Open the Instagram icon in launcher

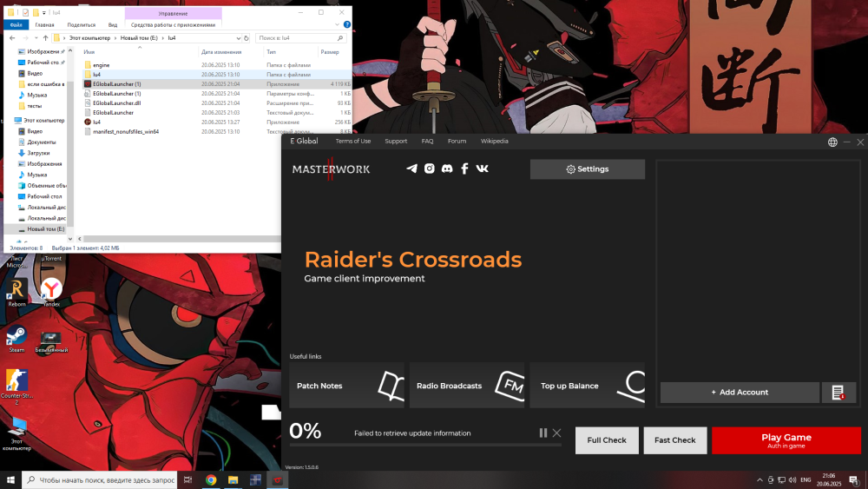coord(429,169)
